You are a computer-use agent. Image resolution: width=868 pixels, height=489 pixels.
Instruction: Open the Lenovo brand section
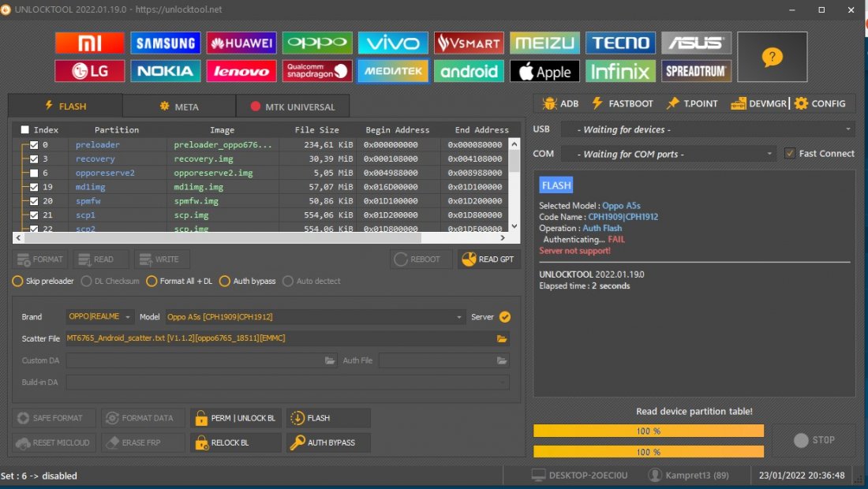241,71
